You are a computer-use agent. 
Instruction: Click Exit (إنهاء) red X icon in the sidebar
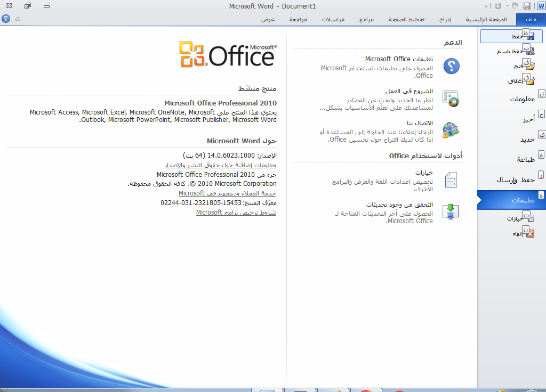[529, 234]
